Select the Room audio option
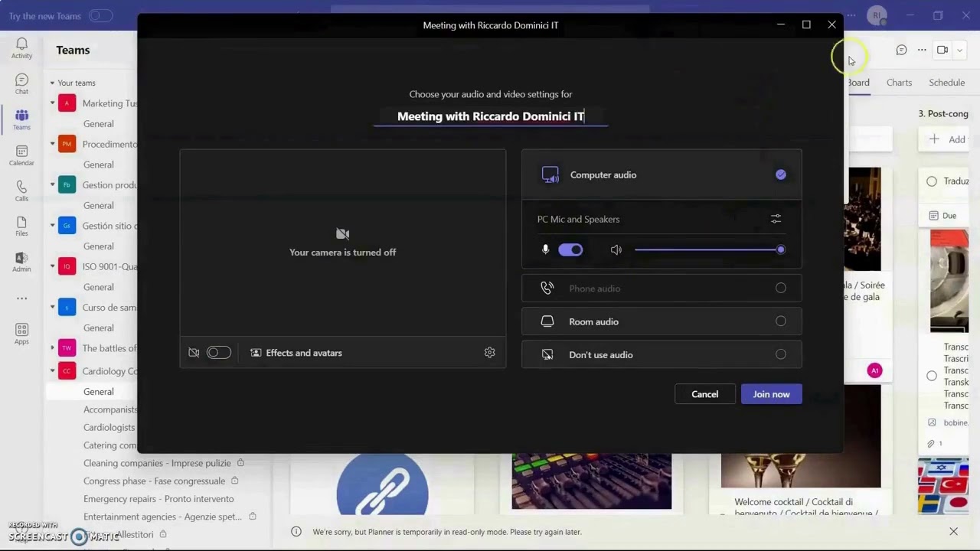This screenshot has height=551, width=980. pos(661,321)
